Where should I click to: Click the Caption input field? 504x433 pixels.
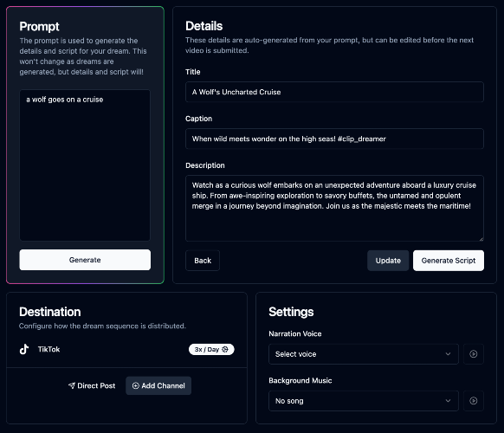(334, 139)
